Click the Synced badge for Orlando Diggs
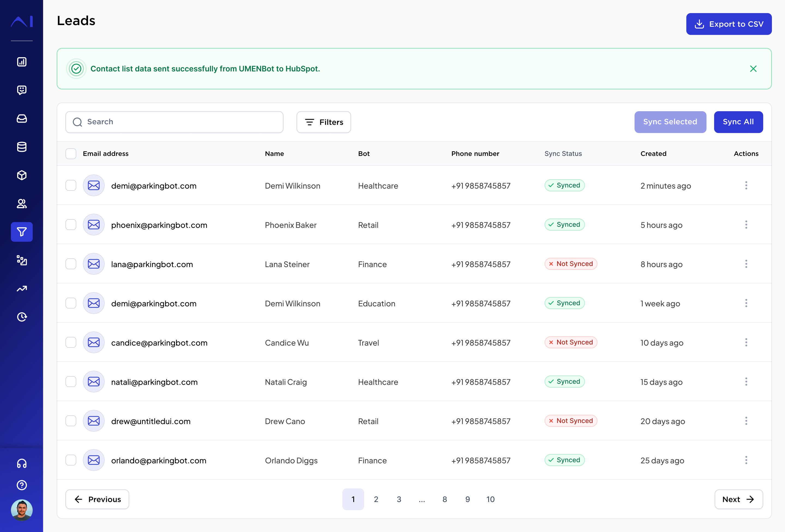Viewport: 785px width, 532px height. coord(564,460)
